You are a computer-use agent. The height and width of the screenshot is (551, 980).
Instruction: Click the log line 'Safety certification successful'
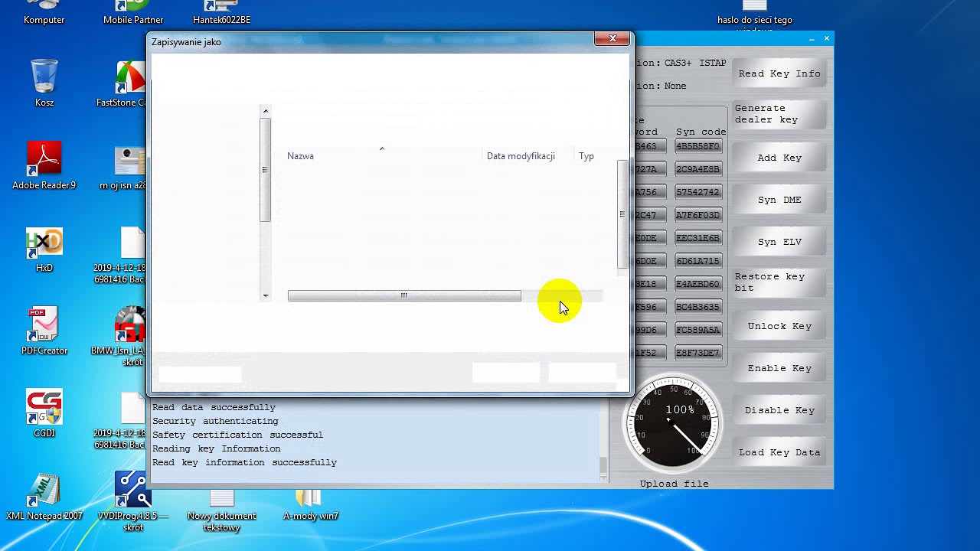coord(237,435)
